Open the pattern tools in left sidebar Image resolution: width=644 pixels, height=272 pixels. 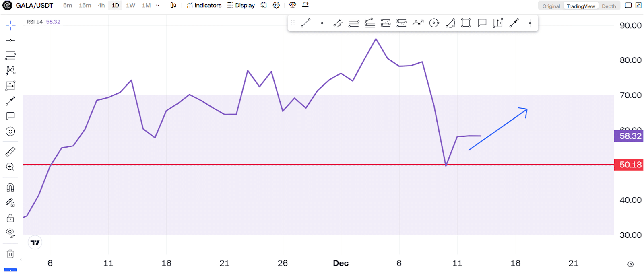[10, 70]
